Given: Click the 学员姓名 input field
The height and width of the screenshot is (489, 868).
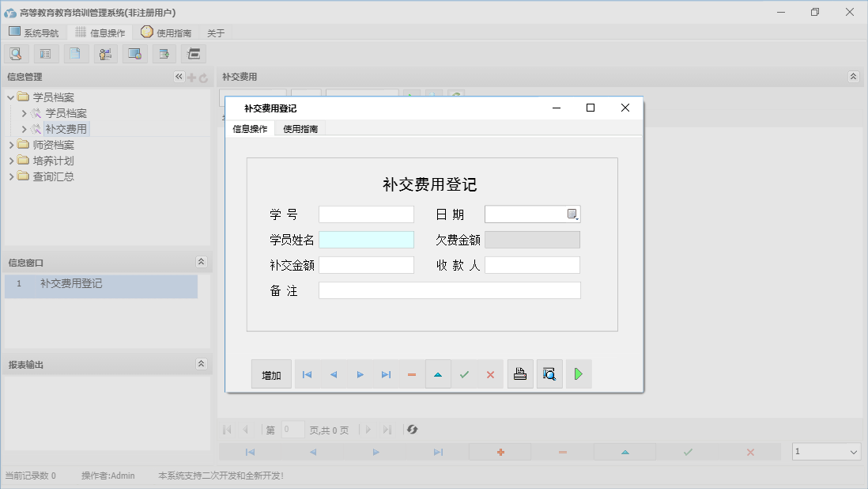Looking at the screenshot, I should click(366, 239).
